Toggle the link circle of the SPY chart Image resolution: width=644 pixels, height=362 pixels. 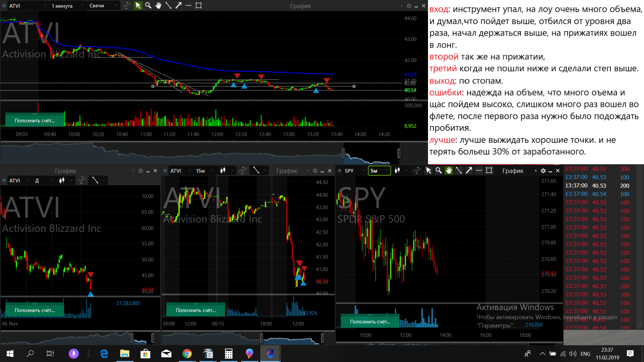point(339,171)
